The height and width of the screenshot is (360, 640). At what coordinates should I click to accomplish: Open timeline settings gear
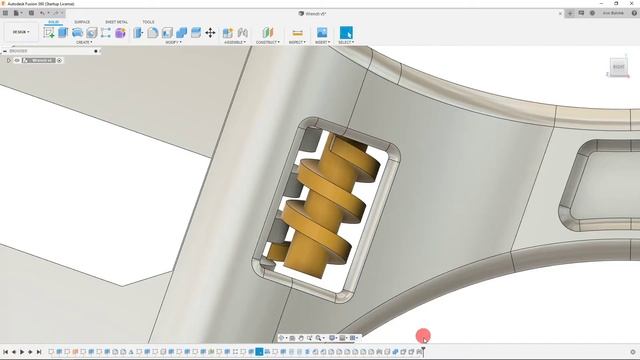tap(633, 352)
